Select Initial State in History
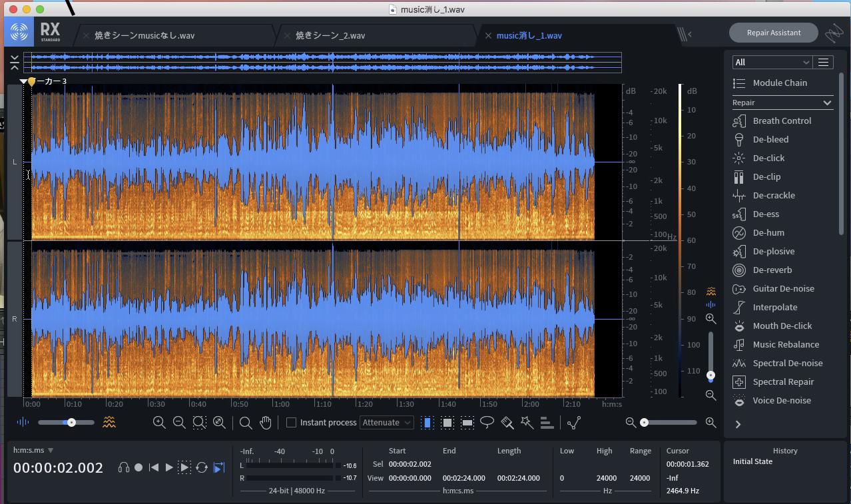851x504 pixels. point(752,461)
